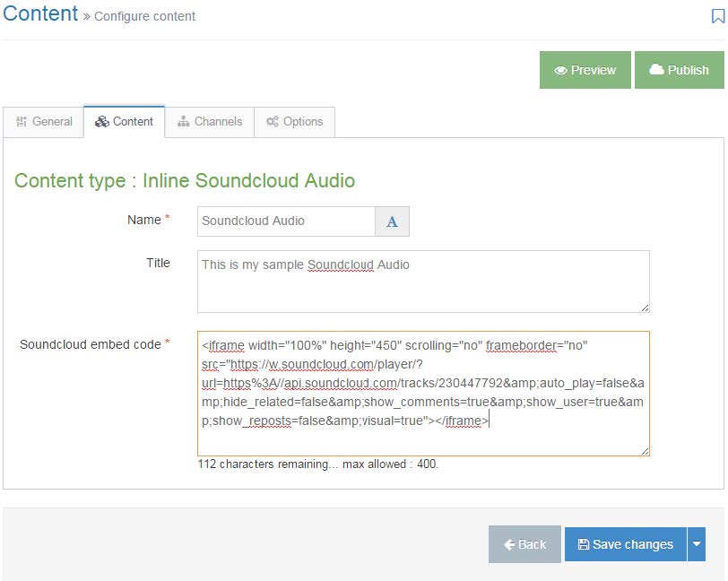
Task: Switch to the Channels tab
Action: pos(210,122)
